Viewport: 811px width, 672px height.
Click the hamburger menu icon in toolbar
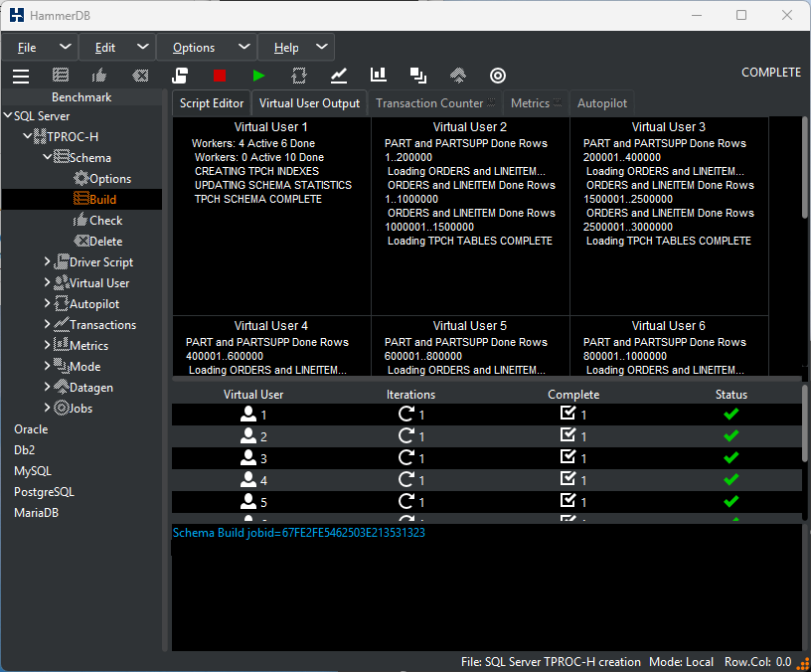[x=21, y=76]
